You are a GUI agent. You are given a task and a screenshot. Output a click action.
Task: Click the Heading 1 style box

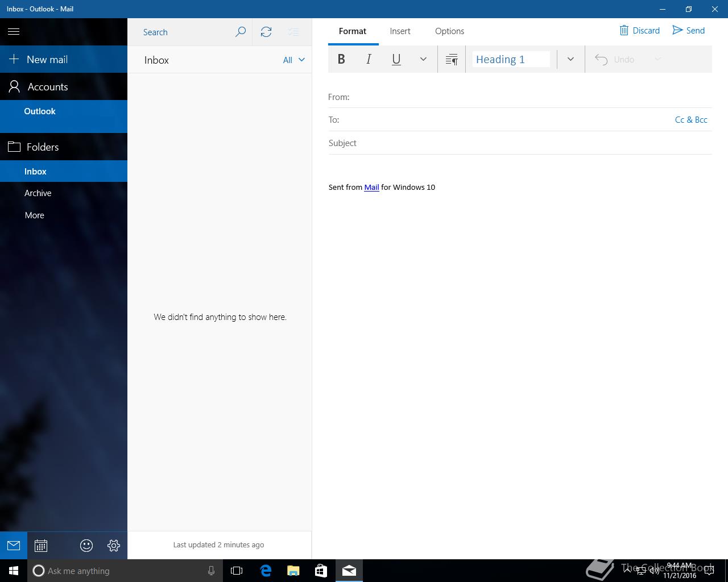[x=511, y=59]
